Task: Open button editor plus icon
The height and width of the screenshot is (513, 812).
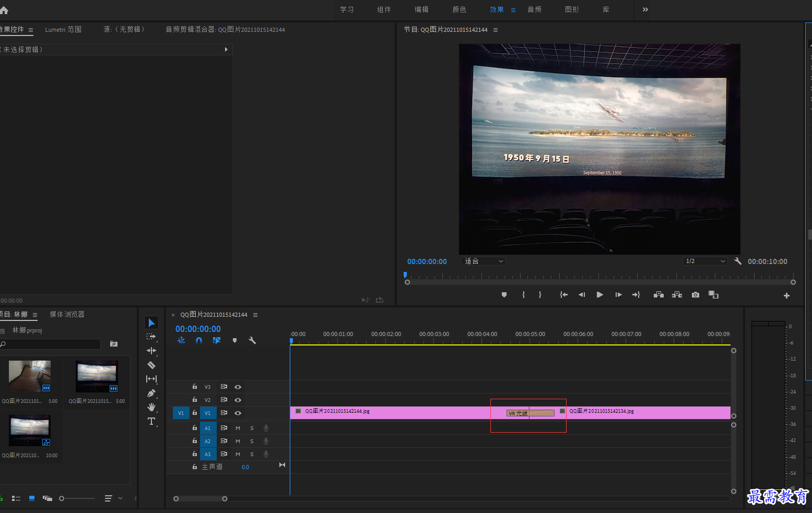Action: [786, 295]
